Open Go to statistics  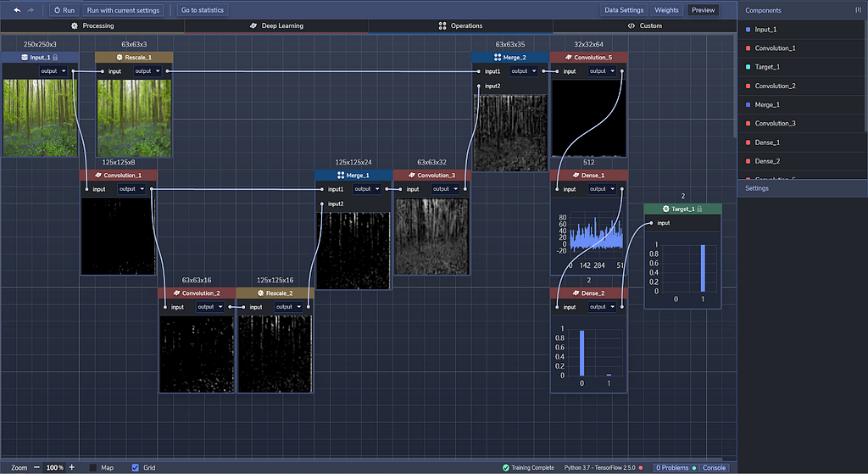(203, 10)
